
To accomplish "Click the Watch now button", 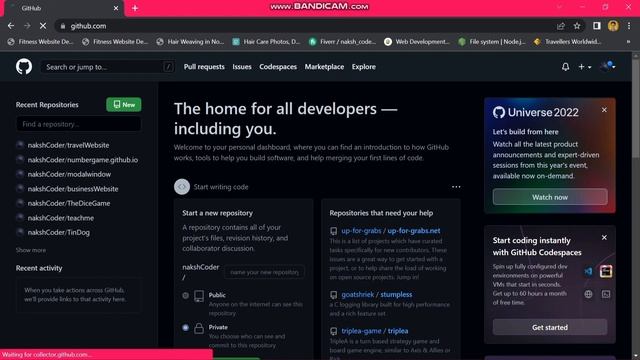I will pyautogui.click(x=549, y=197).
